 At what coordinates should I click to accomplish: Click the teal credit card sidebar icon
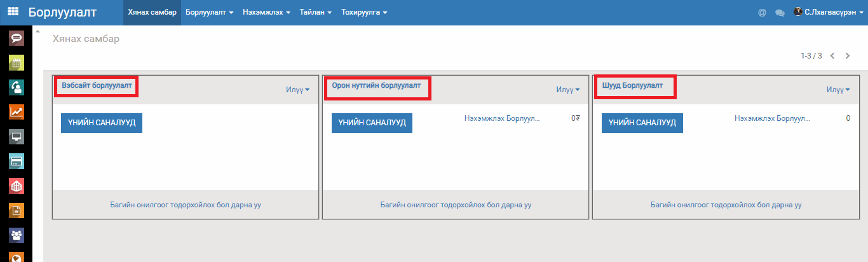tap(17, 162)
